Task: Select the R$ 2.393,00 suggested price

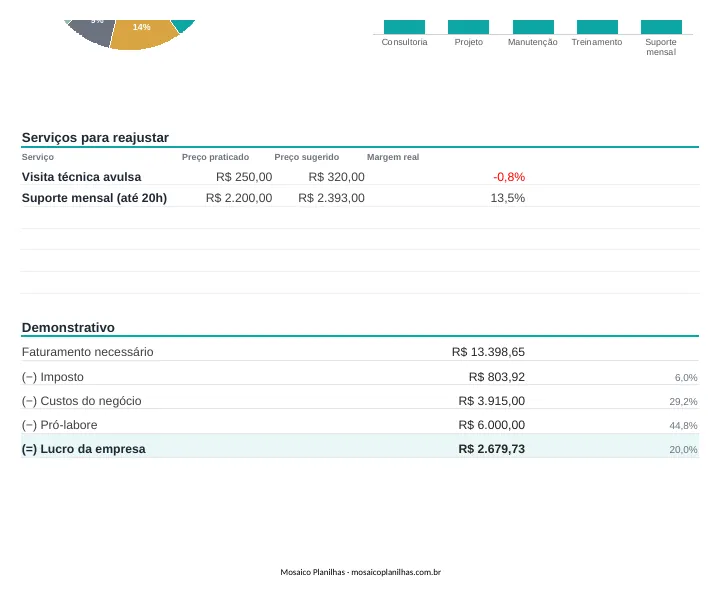Action: click(332, 198)
